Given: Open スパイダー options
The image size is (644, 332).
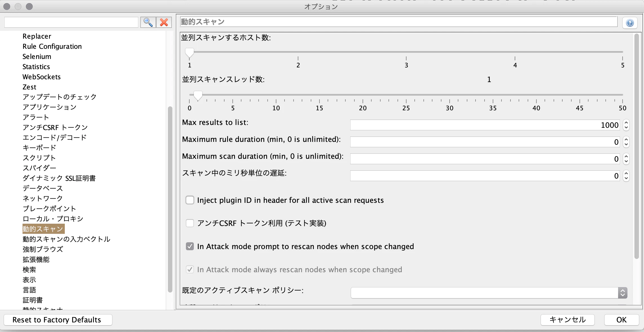Looking at the screenshot, I should [39, 168].
